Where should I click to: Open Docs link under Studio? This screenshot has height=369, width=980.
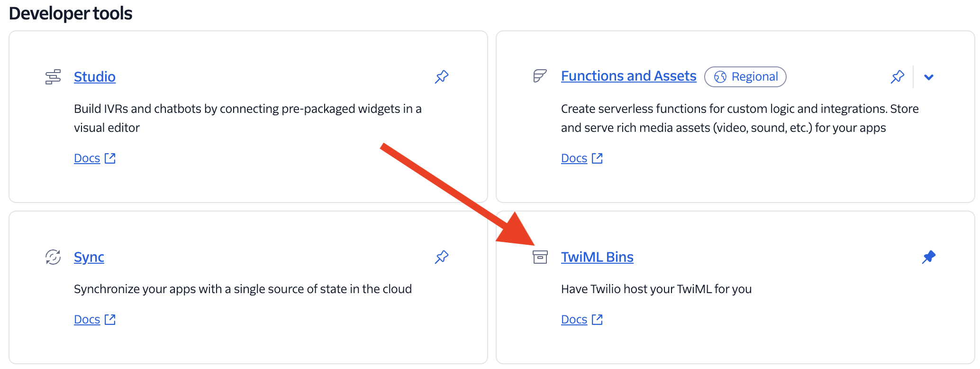[x=87, y=158]
